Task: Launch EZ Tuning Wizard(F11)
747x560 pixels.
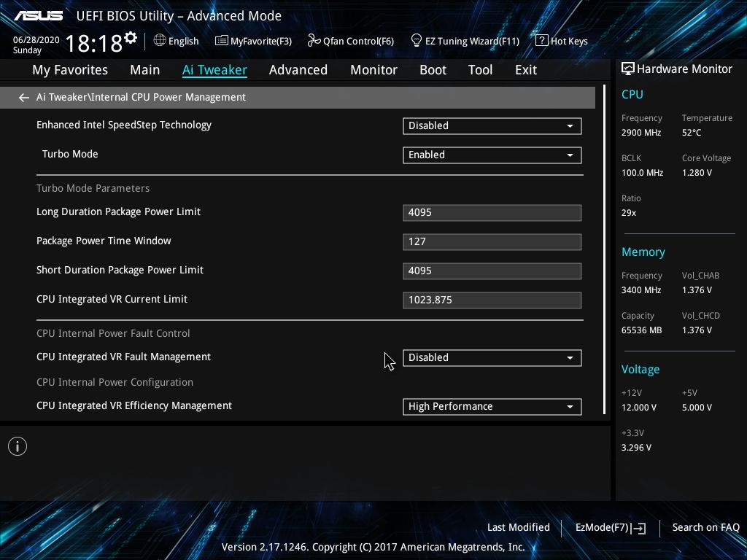Action: pyautogui.click(x=465, y=41)
